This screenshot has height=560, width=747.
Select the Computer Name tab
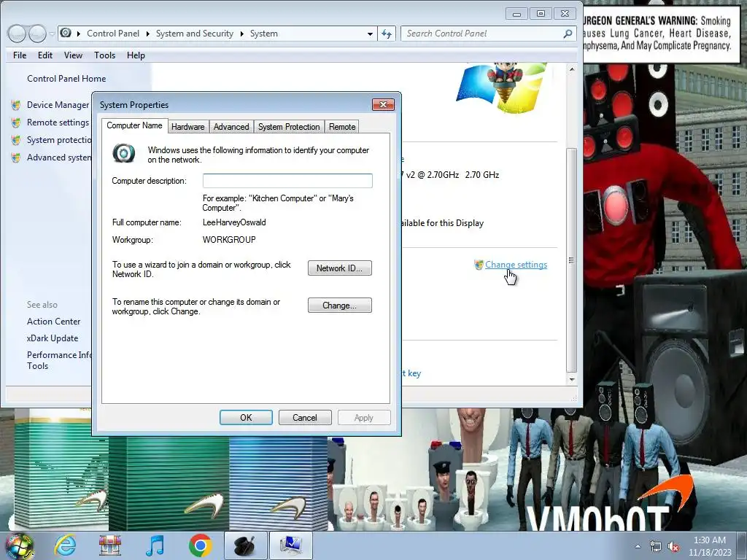pyautogui.click(x=134, y=125)
